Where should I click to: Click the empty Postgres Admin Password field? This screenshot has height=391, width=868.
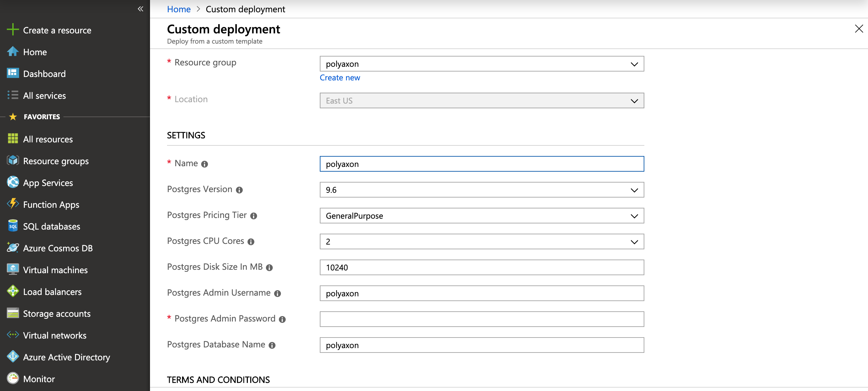tap(482, 319)
